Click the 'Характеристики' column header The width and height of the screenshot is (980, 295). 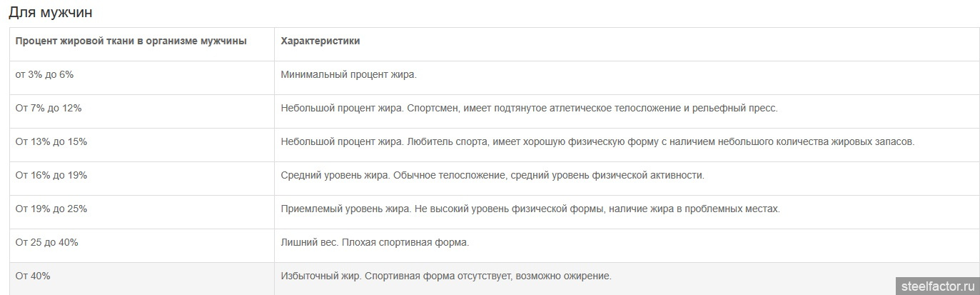320,41
